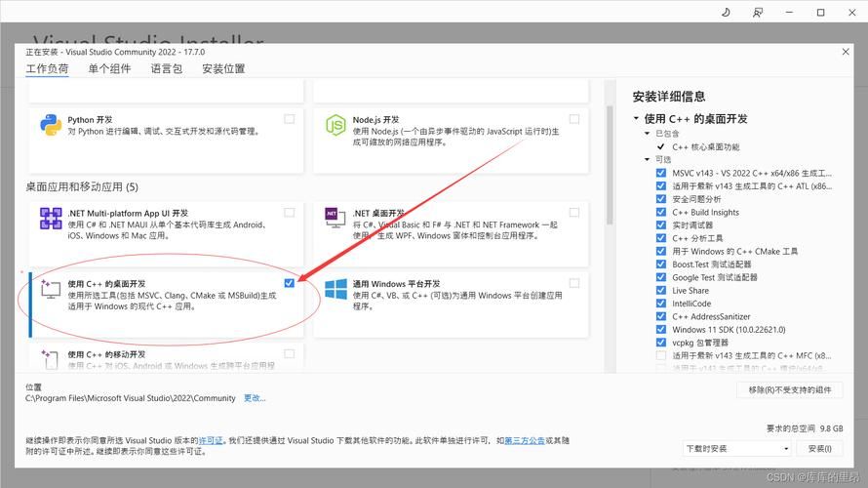Screen dimensions: 868x488
Task: Click the 安装详细信息 heading
Action: tap(669, 97)
